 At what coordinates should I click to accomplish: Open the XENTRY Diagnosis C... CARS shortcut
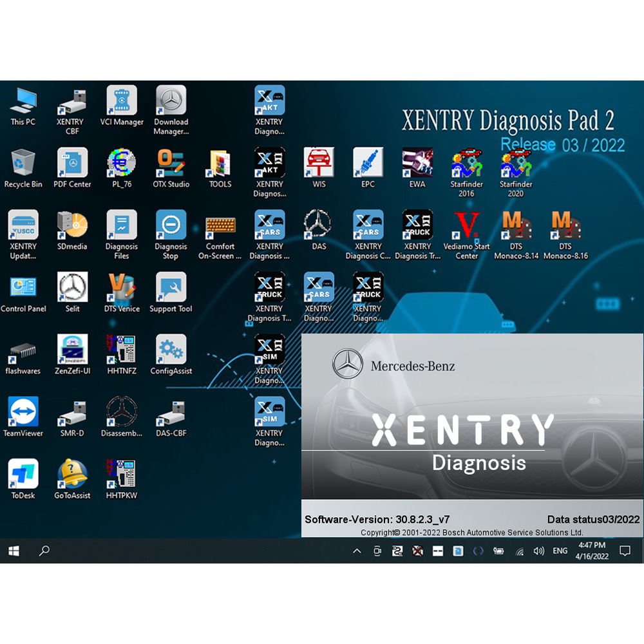click(368, 234)
